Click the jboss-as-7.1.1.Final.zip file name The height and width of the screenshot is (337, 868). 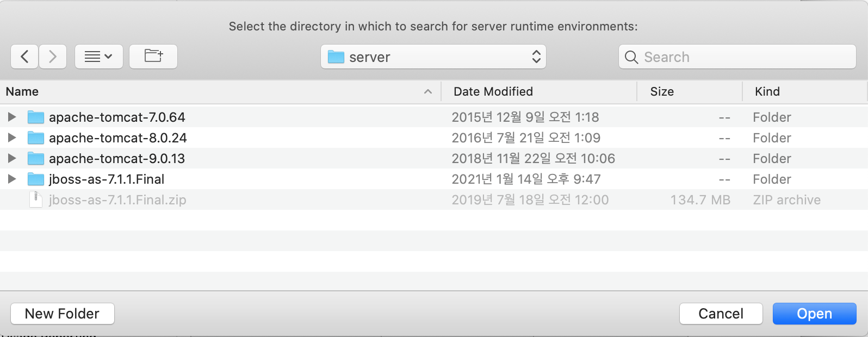(x=117, y=199)
